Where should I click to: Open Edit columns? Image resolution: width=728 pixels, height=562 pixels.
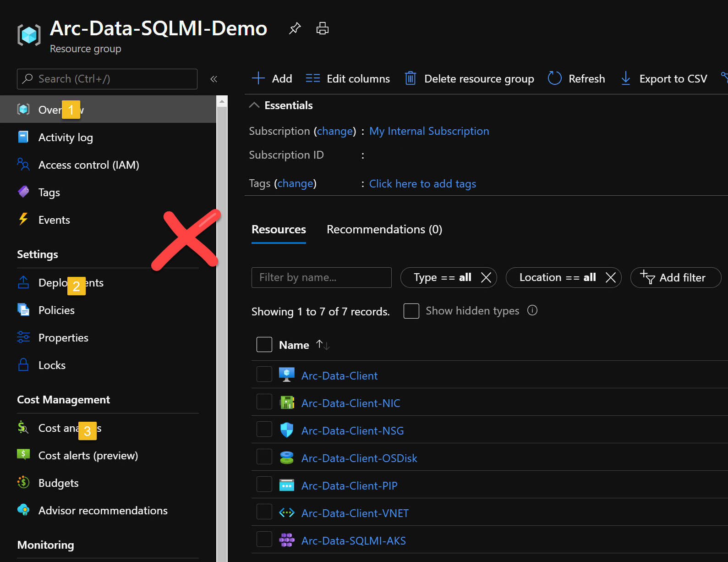pyautogui.click(x=348, y=78)
